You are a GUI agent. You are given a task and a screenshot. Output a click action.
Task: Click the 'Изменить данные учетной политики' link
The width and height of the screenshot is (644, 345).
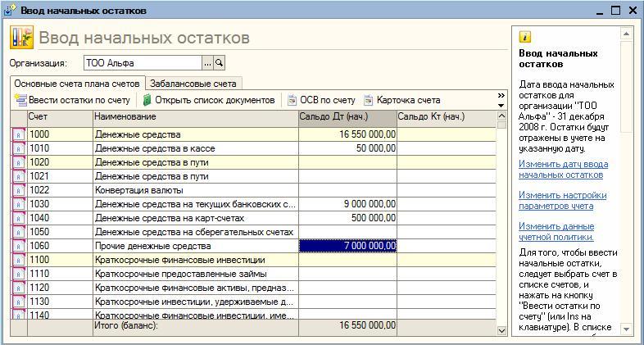(558, 231)
